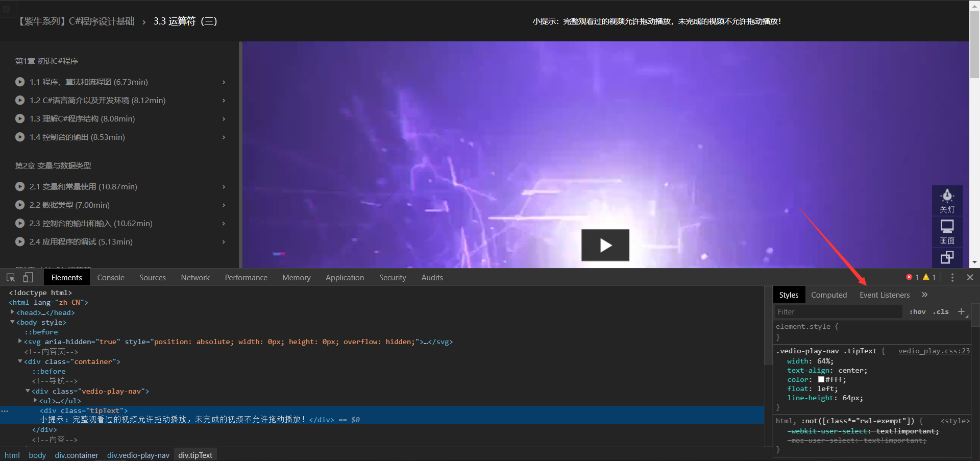Click the play icon beside lesson 1.4

[x=20, y=137]
